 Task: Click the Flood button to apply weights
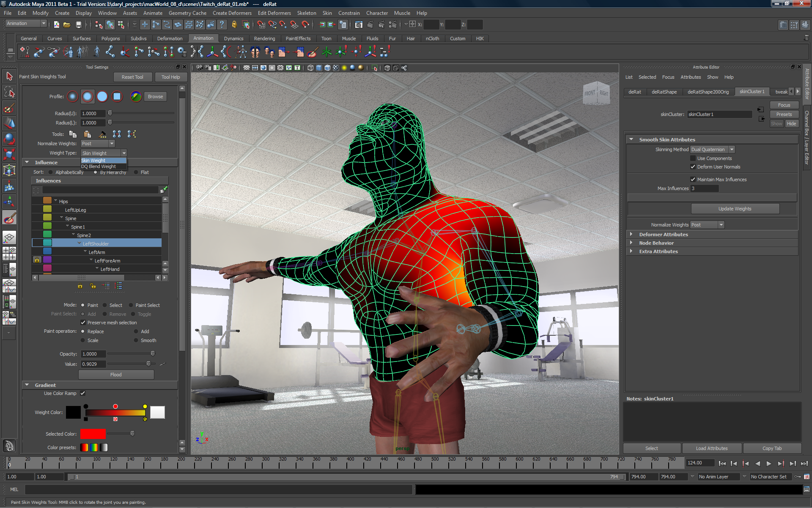[x=116, y=375]
